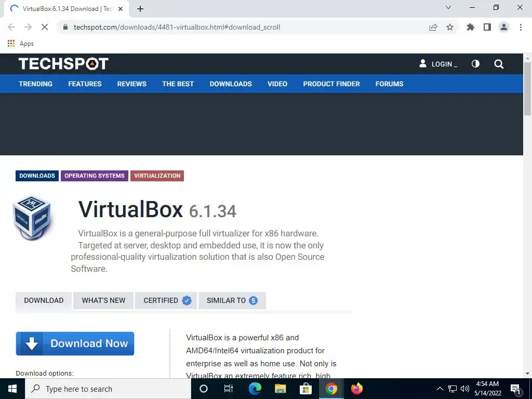Open the DOWNLOADS navigation item
Screen dimensions: 532x399
[231, 84]
